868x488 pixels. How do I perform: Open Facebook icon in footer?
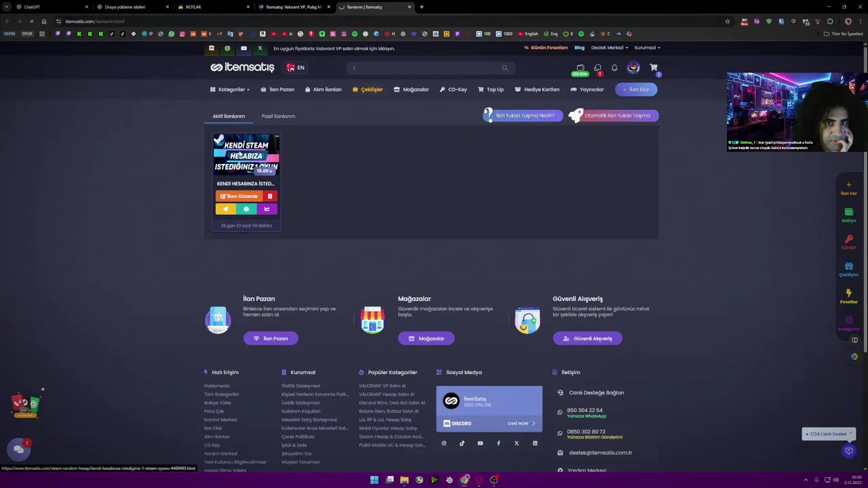(498, 443)
